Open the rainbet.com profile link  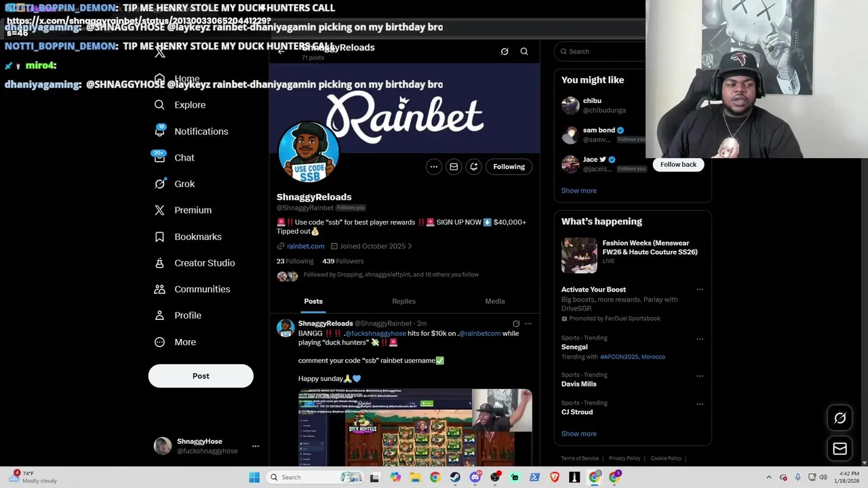(305, 246)
